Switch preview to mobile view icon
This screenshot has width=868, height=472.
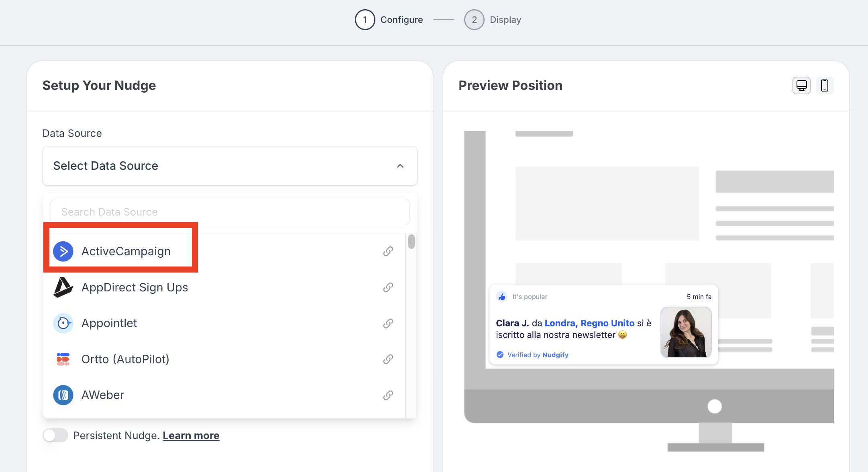pyautogui.click(x=825, y=85)
